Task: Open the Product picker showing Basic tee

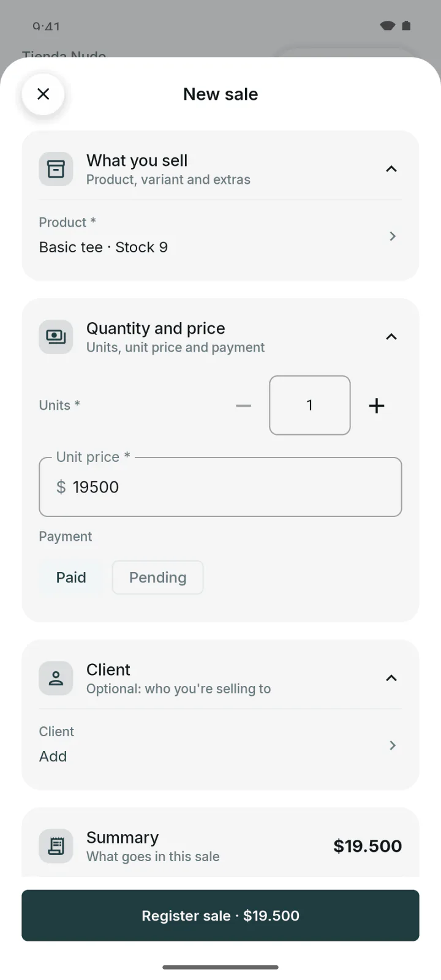Action: [x=221, y=236]
